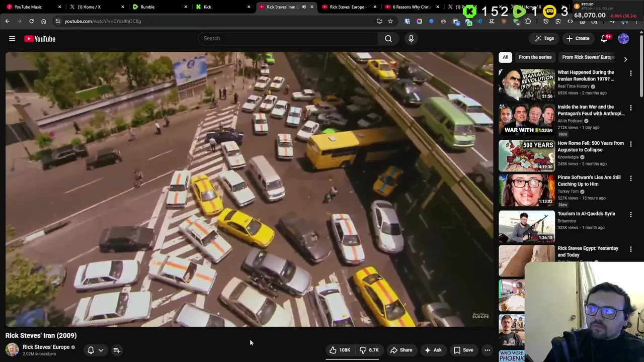Click the Create button
Viewport: 644px width, 362px height.
(x=578, y=39)
